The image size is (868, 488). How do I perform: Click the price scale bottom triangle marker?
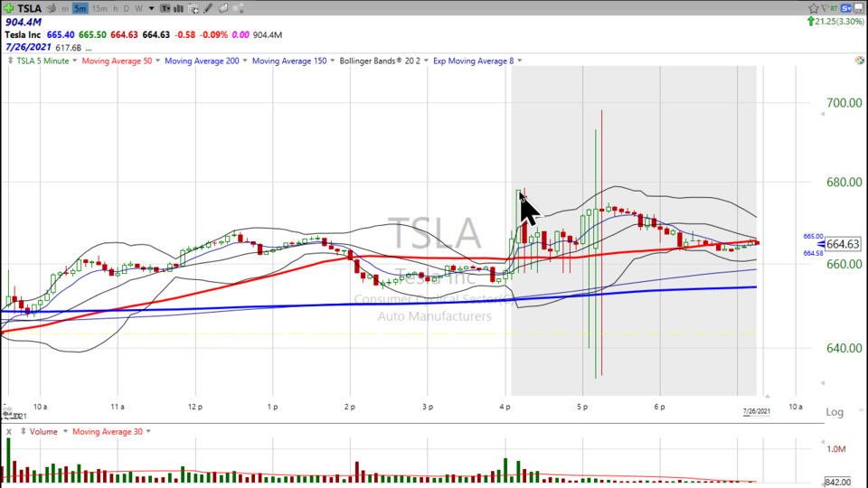(823, 382)
